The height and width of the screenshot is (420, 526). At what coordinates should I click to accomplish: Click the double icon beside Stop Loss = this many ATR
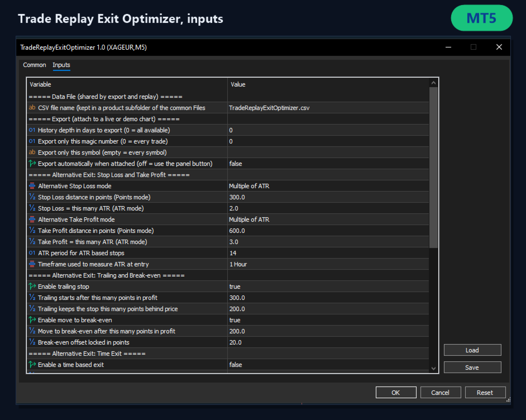tap(32, 208)
